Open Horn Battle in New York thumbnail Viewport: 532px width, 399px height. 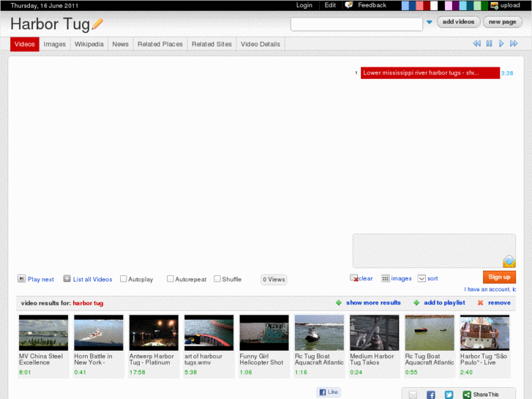[99, 332]
